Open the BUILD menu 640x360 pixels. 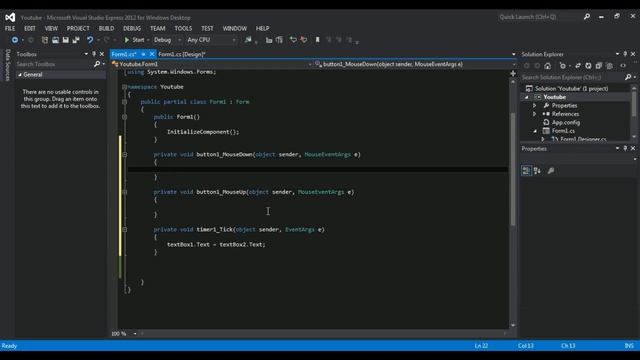click(x=107, y=29)
